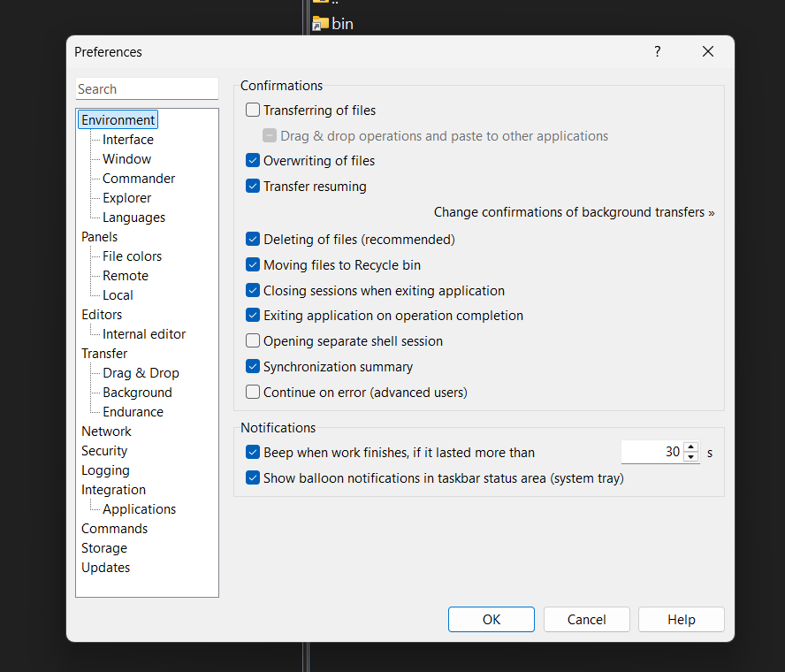This screenshot has height=672, width=785.
Task: Click the Search preferences field
Action: tap(146, 89)
